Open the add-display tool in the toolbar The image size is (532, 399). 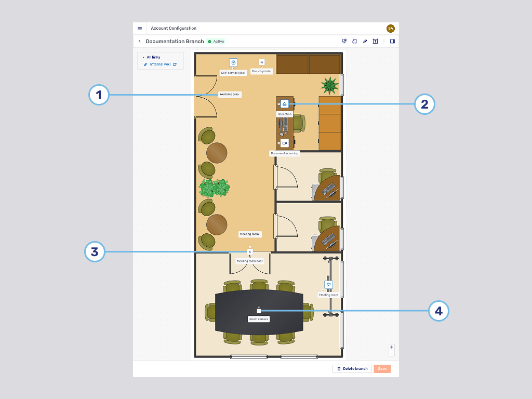344,41
